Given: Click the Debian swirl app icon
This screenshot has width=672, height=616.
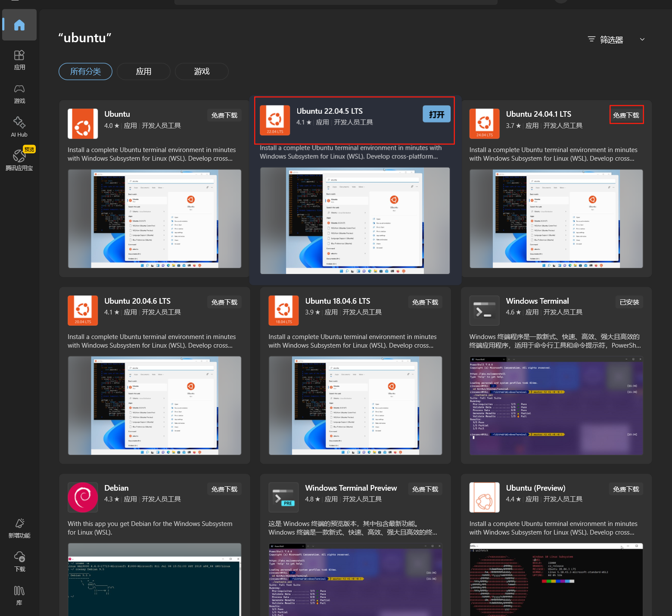Looking at the screenshot, I should [x=83, y=498].
